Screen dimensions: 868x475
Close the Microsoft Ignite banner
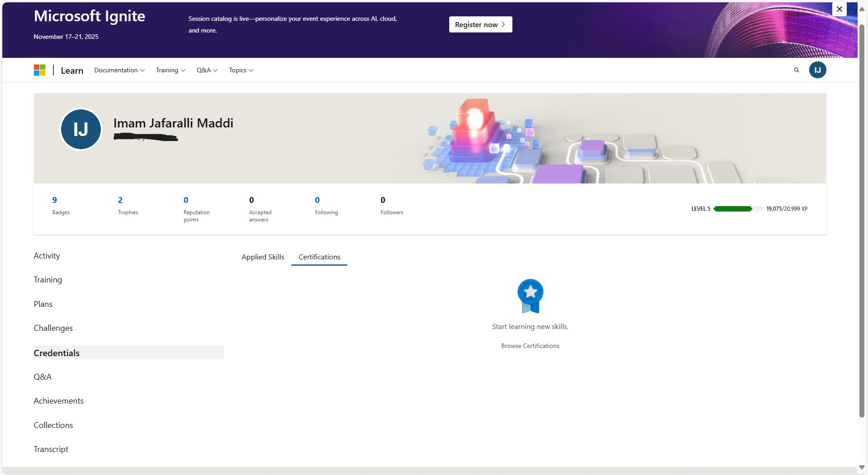tap(840, 9)
